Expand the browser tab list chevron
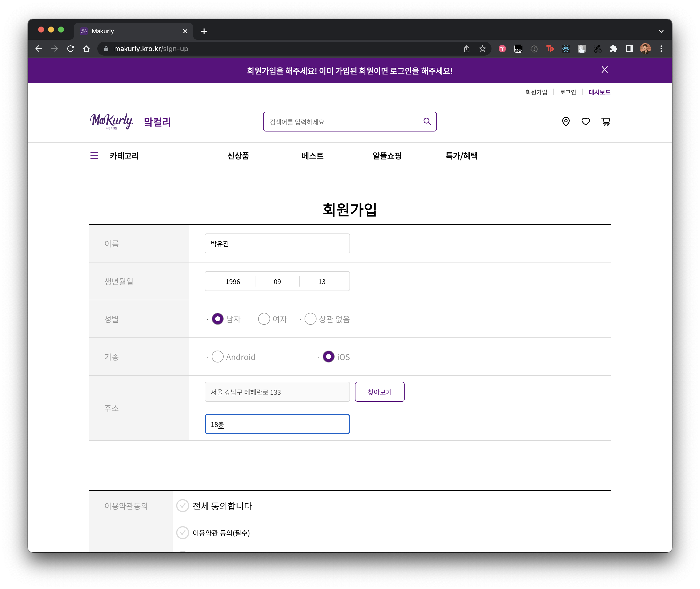Image resolution: width=700 pixels, height=589 pixels. pos(661,31)
